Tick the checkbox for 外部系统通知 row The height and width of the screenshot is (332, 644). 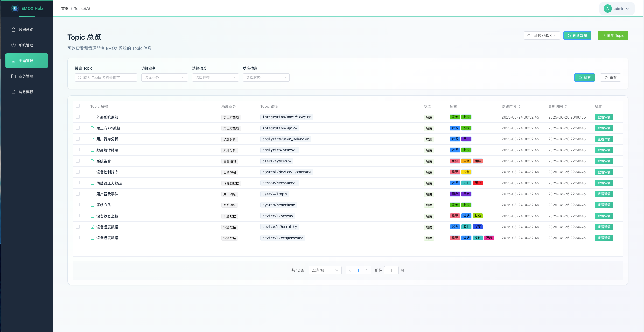click(78, 117)
